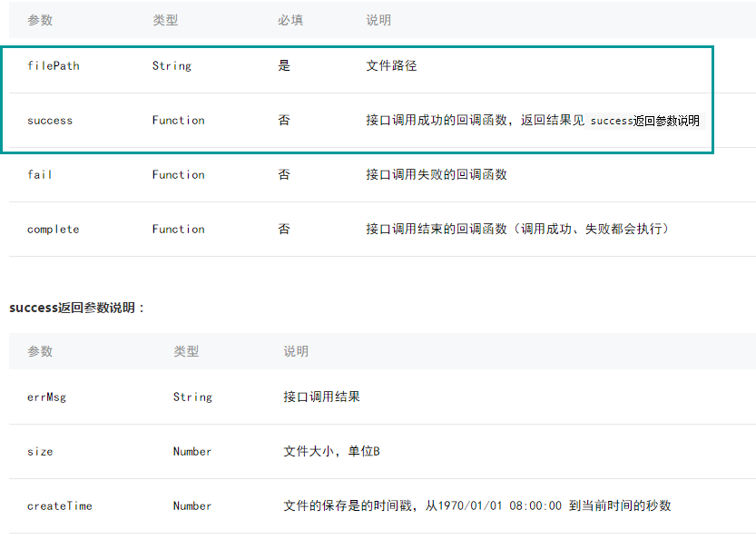Click 'Number' type in size row
This screenshot has width=756, height=539.
[x=191, y=452]
